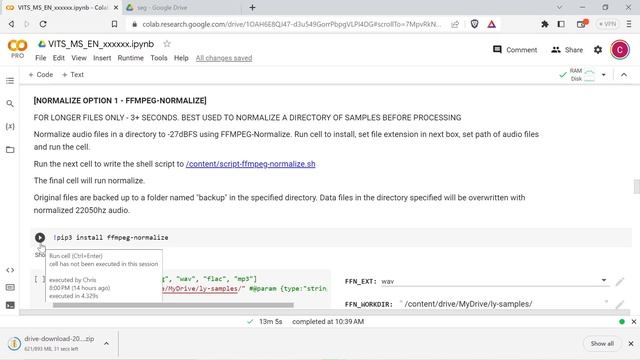This screenshot has height=360, width=640.
Task: Open the account avatar C
Action: (x=620, y=50)
